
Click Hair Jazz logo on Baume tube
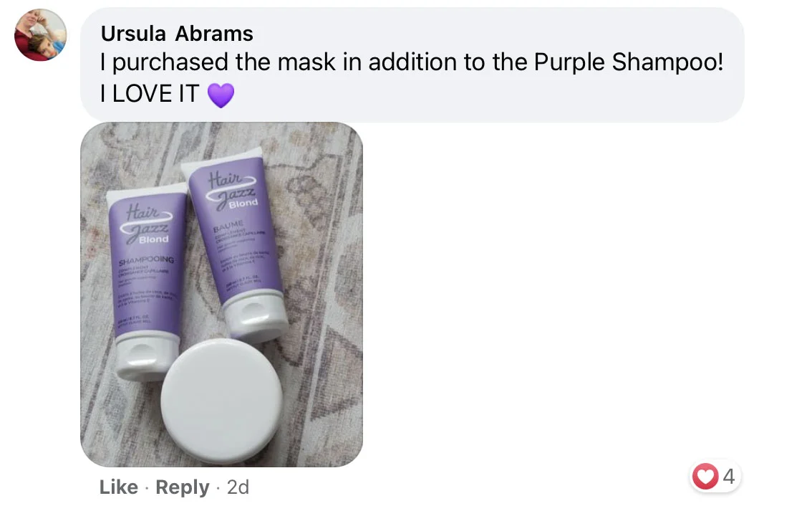[x=230, y=188]
